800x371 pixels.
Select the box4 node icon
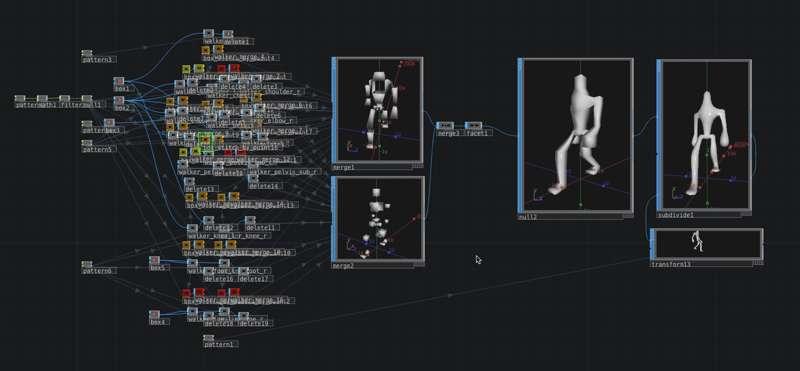(x=155, y=314)
